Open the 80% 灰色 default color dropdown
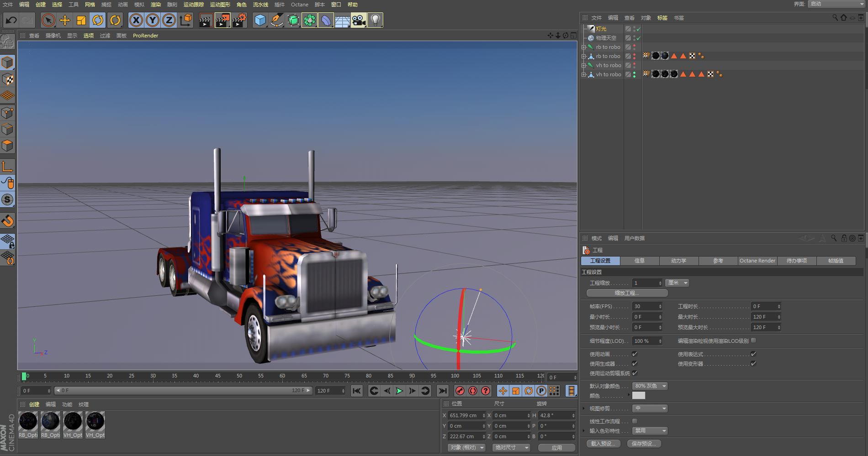The image size is (868, 456). (650, 386)
